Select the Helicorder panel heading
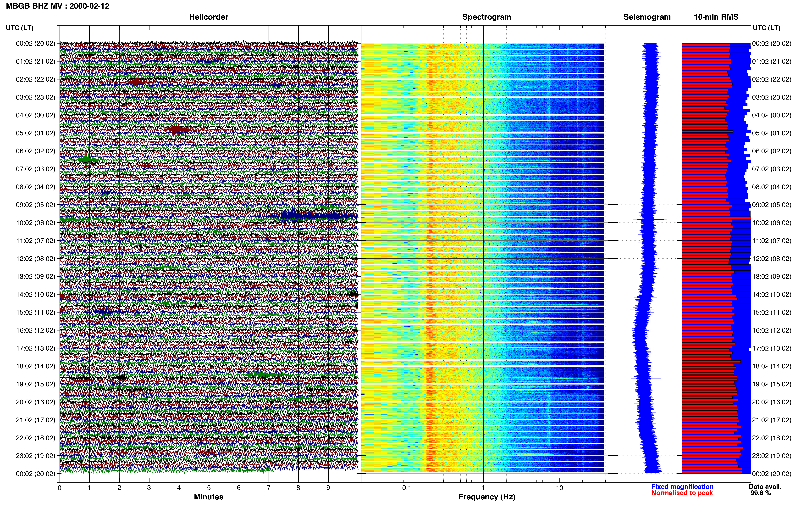This screenshot has width=812, height=508. (x=209, y=17)
